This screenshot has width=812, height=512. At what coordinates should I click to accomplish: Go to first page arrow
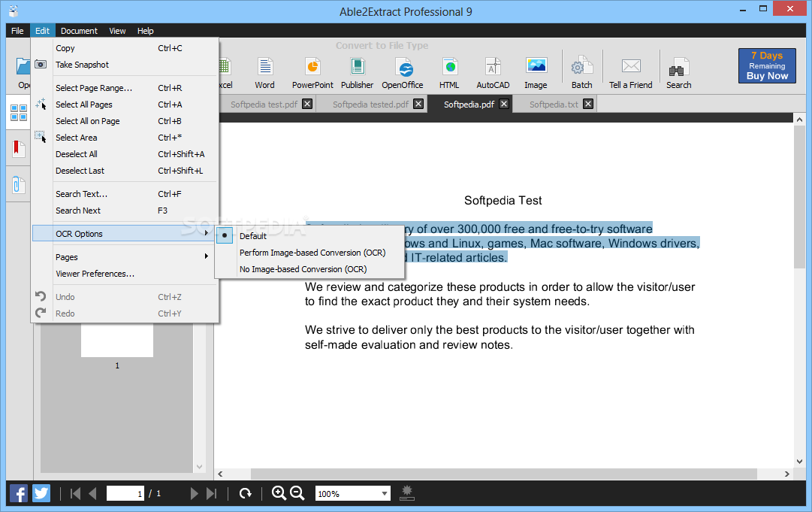pos(76,493)
